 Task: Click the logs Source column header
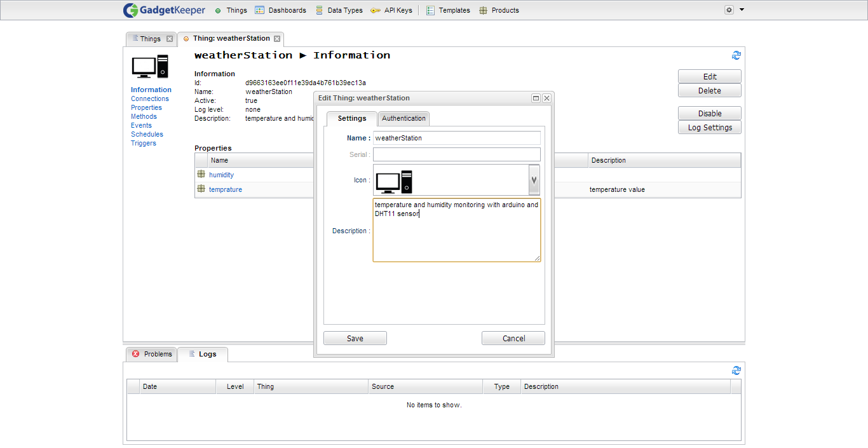coord(425,386)
